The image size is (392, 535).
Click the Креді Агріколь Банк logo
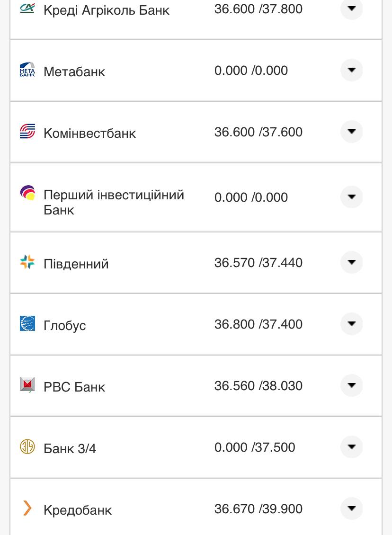coord(27,9)
